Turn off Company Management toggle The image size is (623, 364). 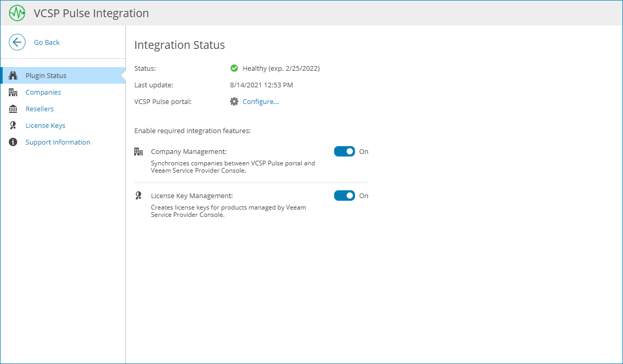(345, 151)
